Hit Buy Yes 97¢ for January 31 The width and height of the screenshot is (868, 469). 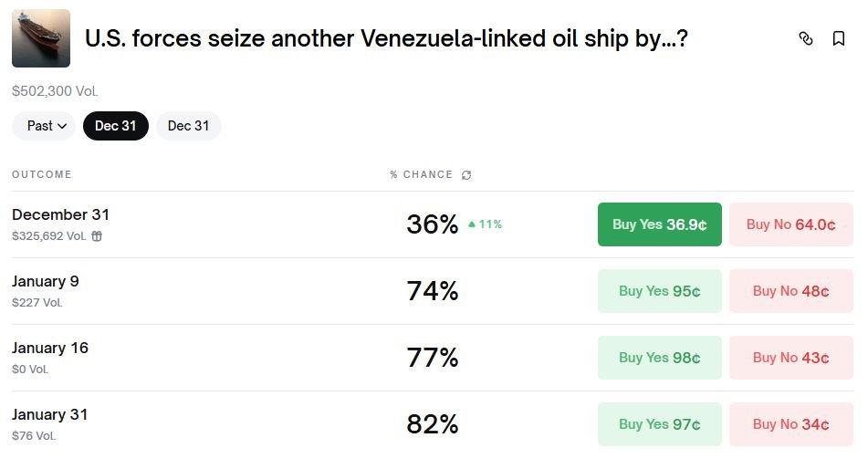pos(659,424)
